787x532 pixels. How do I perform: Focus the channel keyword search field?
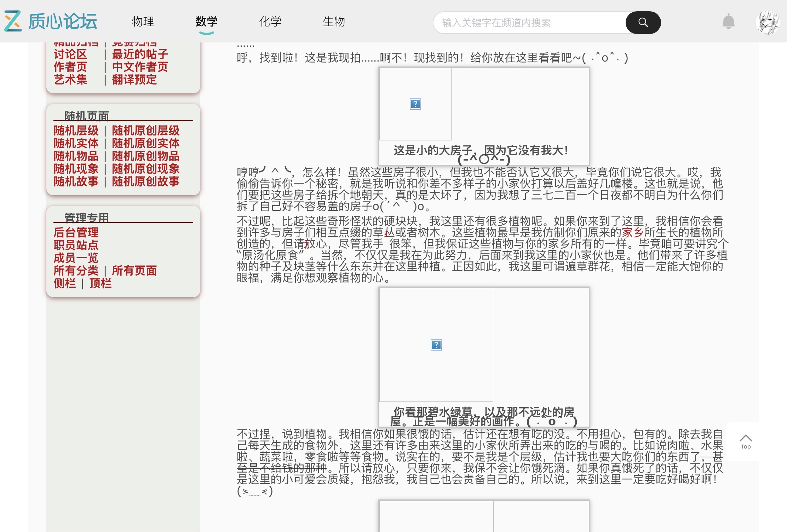530,23
